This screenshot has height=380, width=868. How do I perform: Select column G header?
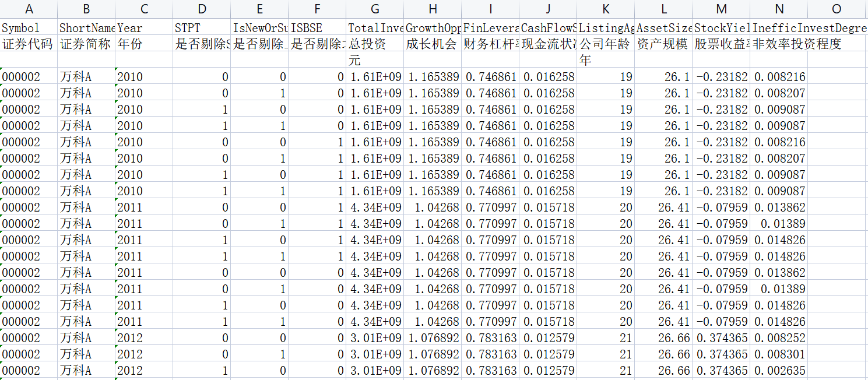click(x=375, y=9)
